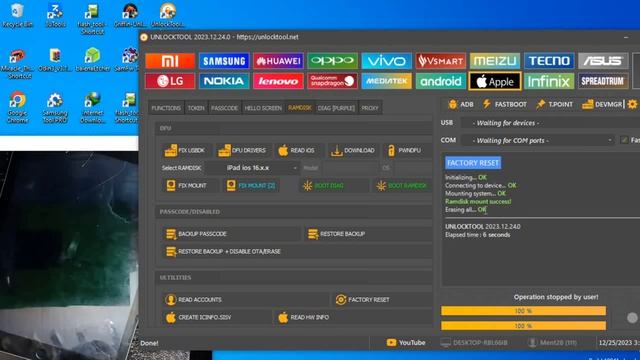Open Google Chrome desktop shortcut

[18, 107]
